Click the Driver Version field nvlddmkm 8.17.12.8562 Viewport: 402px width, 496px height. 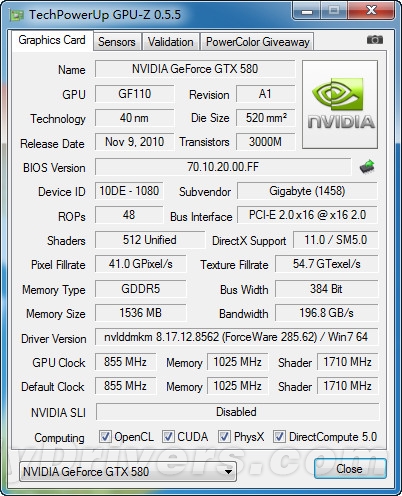[237, 337]
